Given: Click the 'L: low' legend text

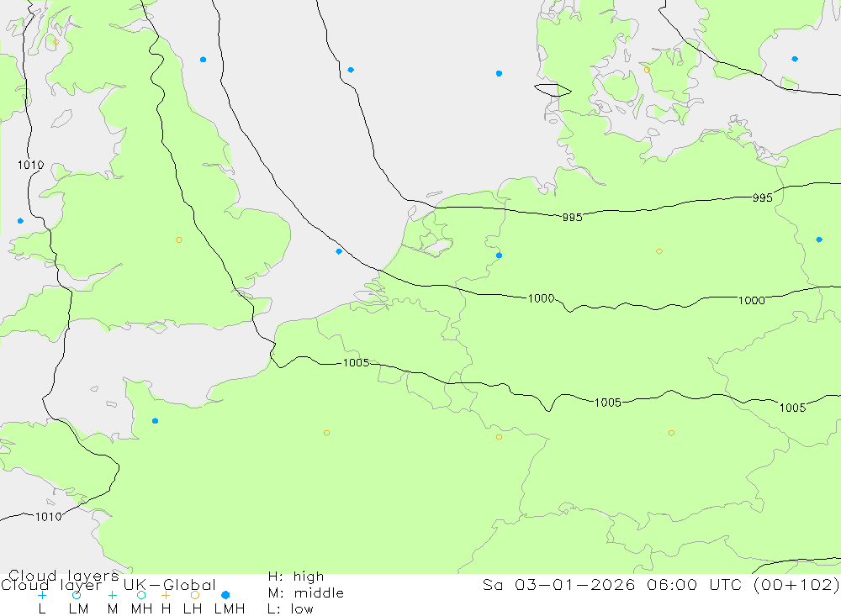Looking at the screenshot, I should pos(290,609).
